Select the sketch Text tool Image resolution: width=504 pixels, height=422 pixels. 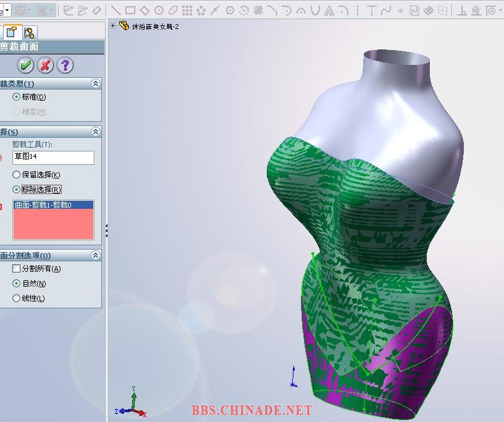(329, 11)
